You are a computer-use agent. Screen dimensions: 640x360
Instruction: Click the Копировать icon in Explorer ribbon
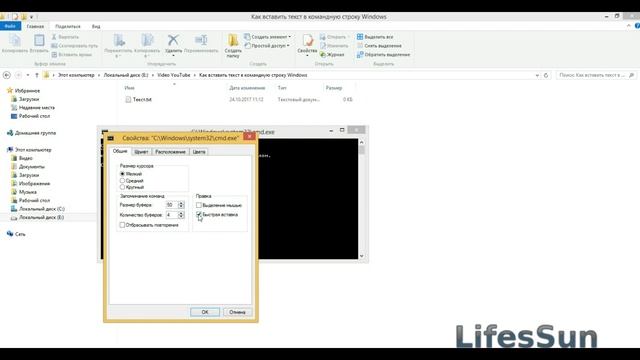(x=15, y=40)
